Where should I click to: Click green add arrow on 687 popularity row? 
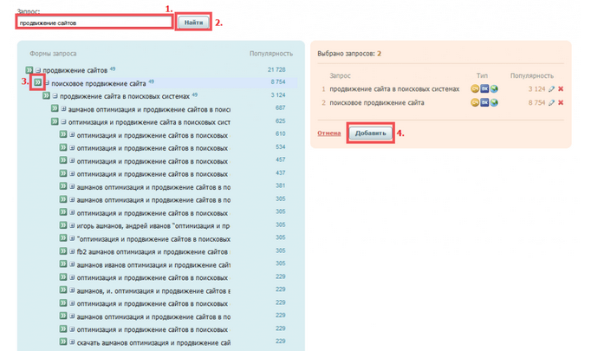[x=55, y=108]
